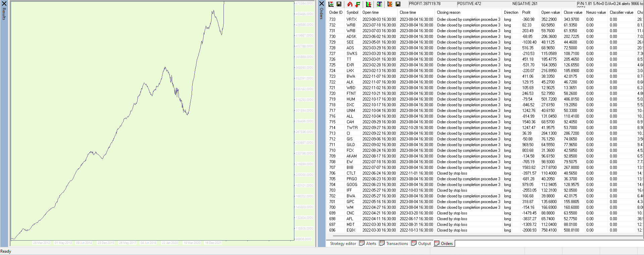Click the blue 'T' table checkmark icon
The width and height of the screenshot is (644, 255).
(x=379, y=4)
